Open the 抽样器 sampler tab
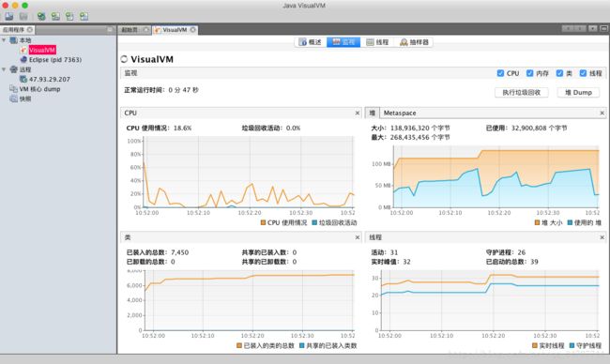Viewport: 610px width, 364px height. point(414,42)
